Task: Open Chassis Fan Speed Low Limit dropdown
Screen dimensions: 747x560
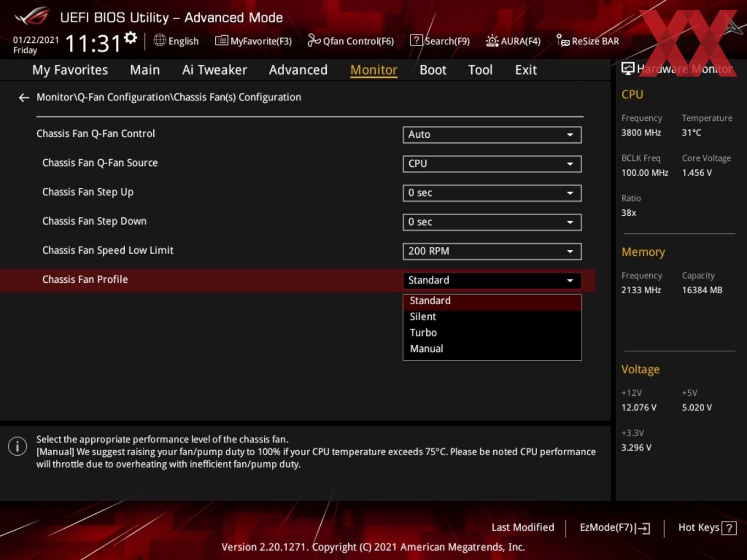Action: (x=492, y=251)
